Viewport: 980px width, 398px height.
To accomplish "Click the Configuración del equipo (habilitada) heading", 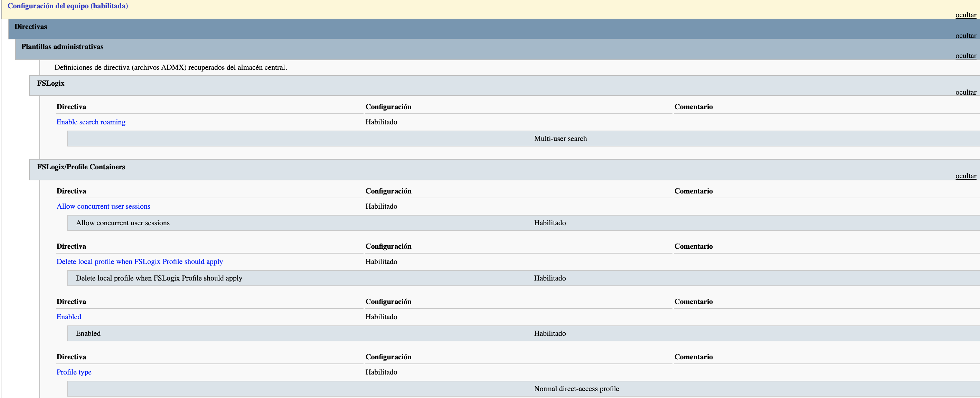I will tap(68, 6).
